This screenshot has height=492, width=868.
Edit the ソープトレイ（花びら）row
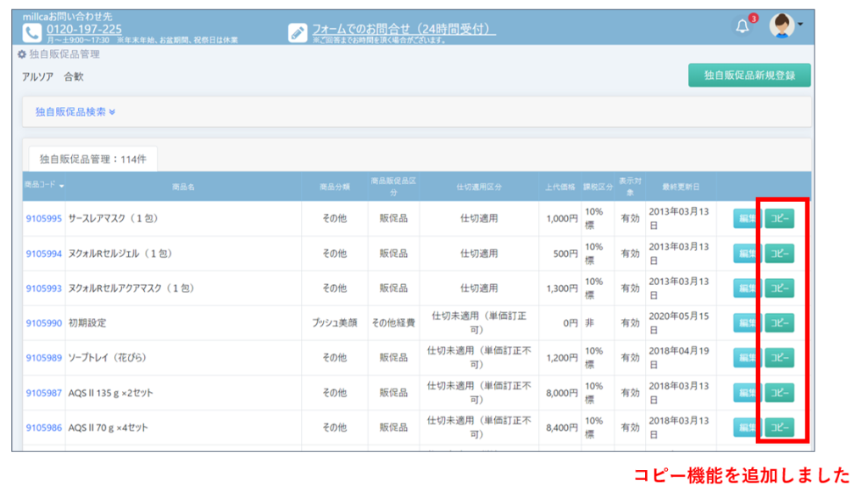(x=747, y=358)
